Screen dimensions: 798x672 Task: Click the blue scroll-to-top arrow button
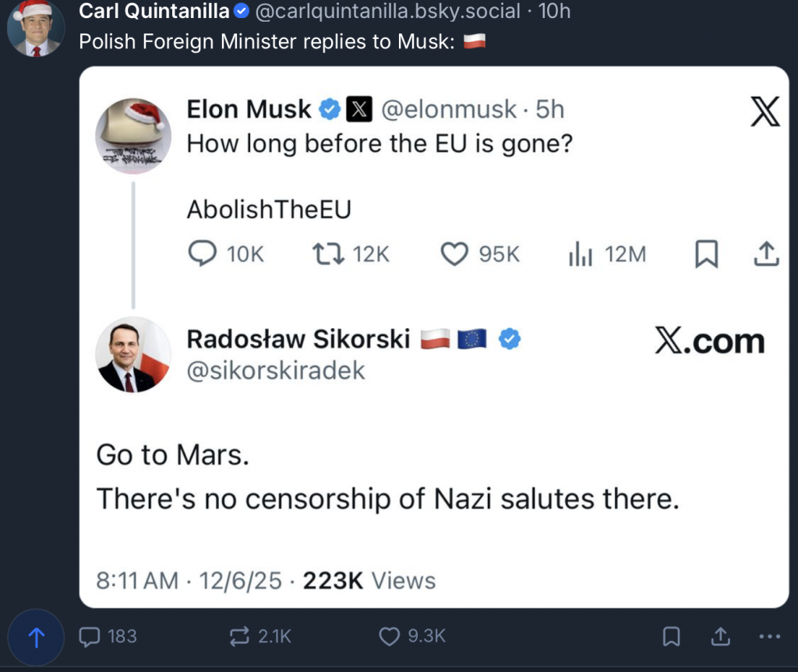click(x=36, y=637)
